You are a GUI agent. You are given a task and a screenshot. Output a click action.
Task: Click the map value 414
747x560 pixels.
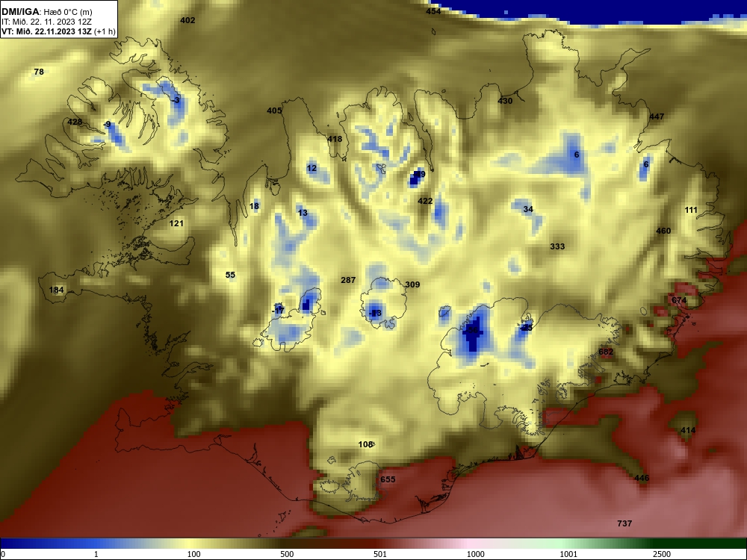point(688,430)
